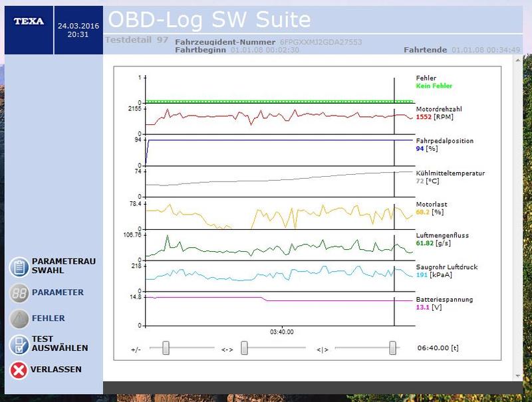
Task: Click the TEXA logo
Action: [x=29, y=21]
